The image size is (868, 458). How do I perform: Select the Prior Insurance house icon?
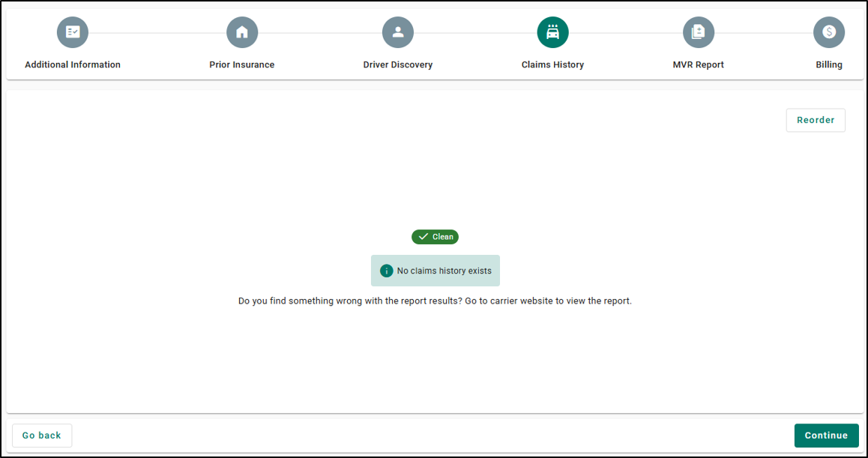[242, 32]
